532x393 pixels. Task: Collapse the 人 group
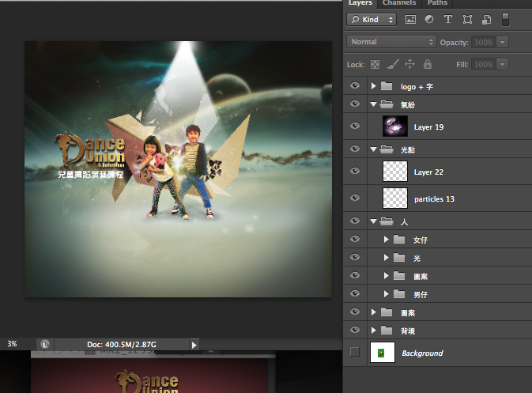374,221
